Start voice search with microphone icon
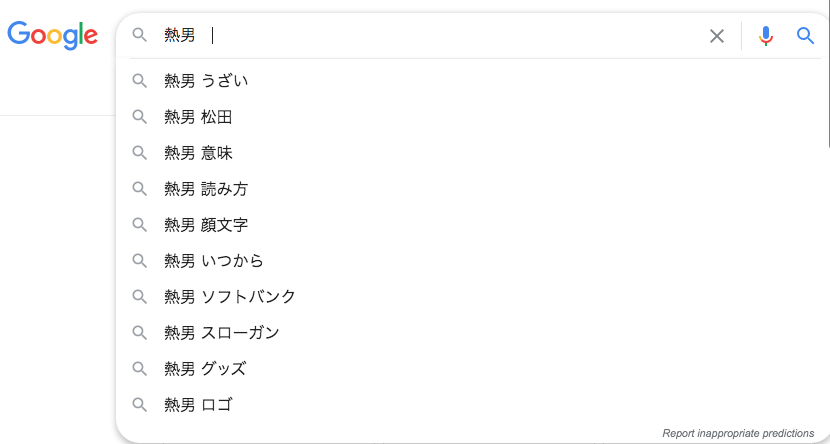The image size is (830, 444). click(x=766, y=36)
